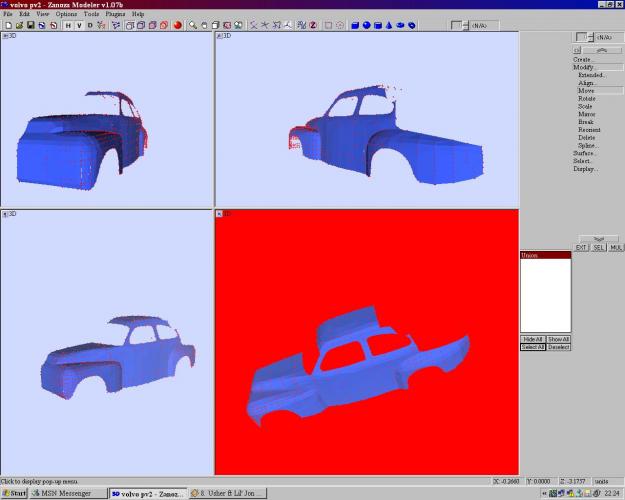Expand the Surface... command group
Image resolution: width=625 pixels, height=500 pixels.
click(x=583, y=153)
